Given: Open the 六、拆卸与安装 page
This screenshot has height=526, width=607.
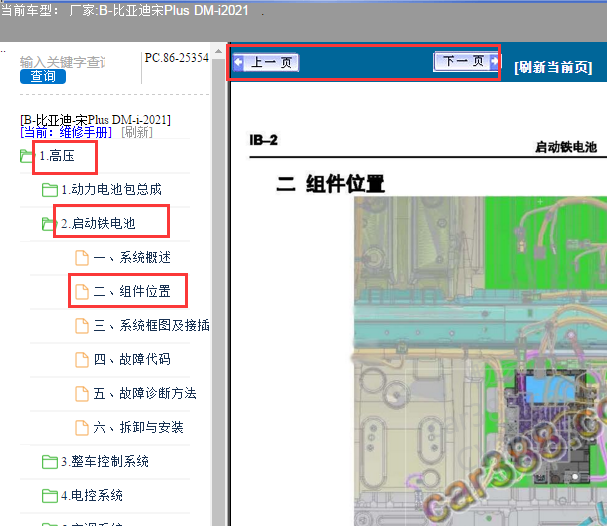Looking at the screenshot, I should click(139, 427).
